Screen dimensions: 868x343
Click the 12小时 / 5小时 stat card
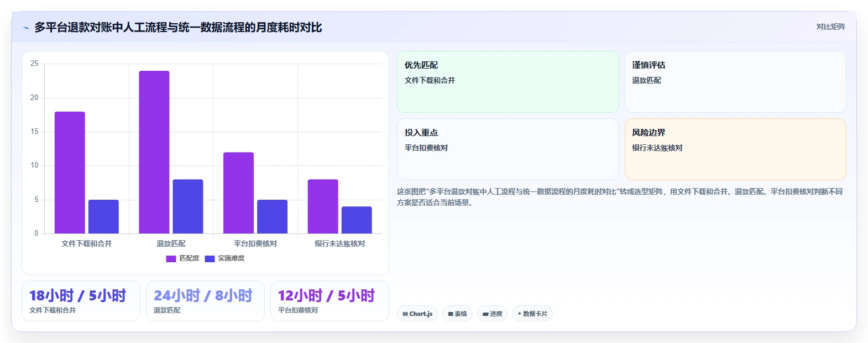click(x=330, y=301)
